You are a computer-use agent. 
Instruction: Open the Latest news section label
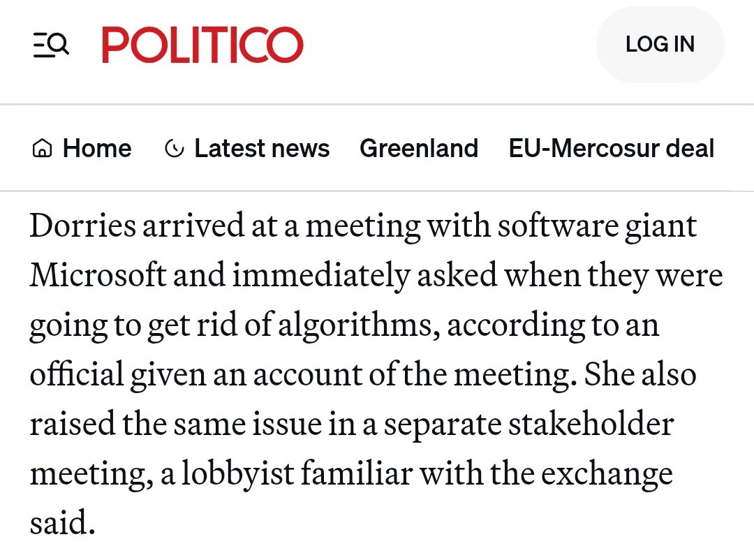[262, 149]
